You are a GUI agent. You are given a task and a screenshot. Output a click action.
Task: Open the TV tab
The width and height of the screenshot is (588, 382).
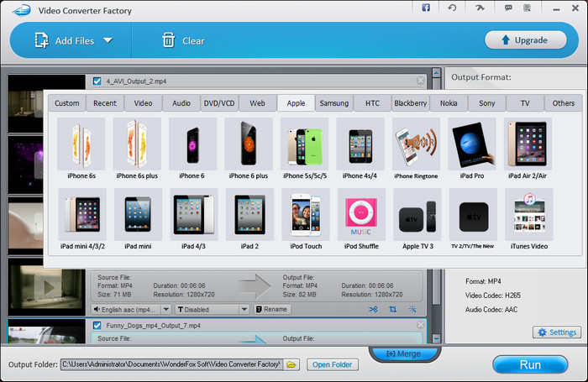click(525, 103)
